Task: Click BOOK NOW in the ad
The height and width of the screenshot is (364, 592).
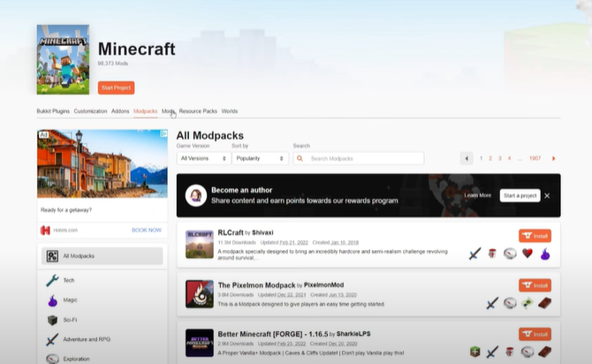Action: point(147,230)
